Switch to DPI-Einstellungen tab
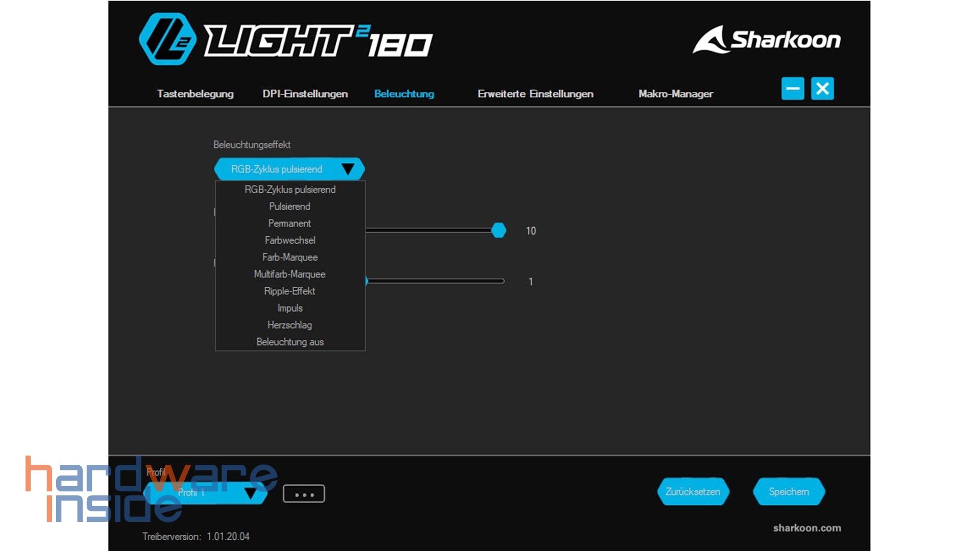980x551 pixels. coord(305,94)
